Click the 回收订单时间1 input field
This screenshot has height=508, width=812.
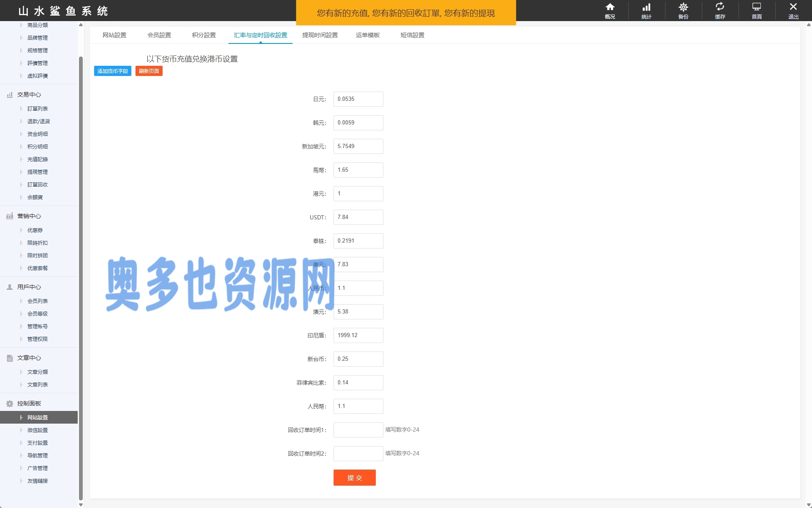click(x=358, y=430)
